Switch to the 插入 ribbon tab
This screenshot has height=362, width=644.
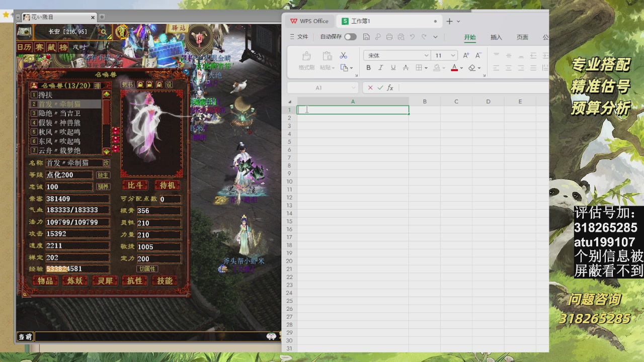pos(496,37)
